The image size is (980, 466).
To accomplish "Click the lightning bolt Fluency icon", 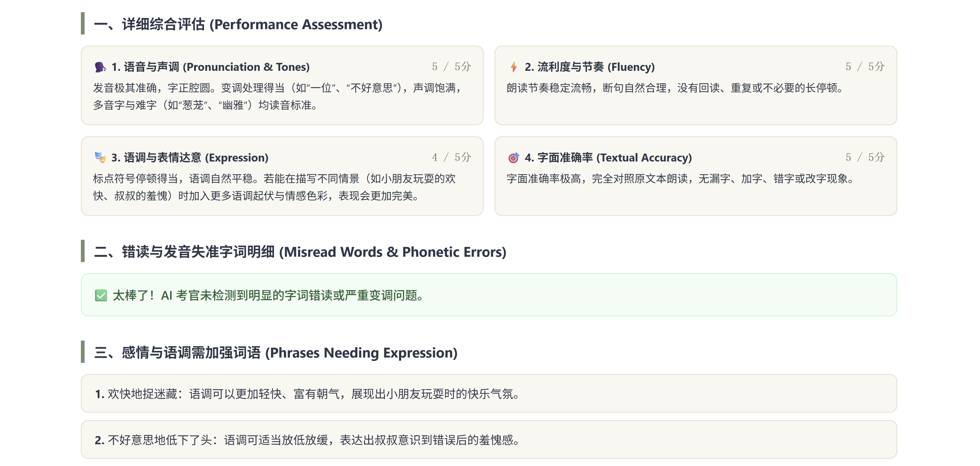I will [514, 67].
